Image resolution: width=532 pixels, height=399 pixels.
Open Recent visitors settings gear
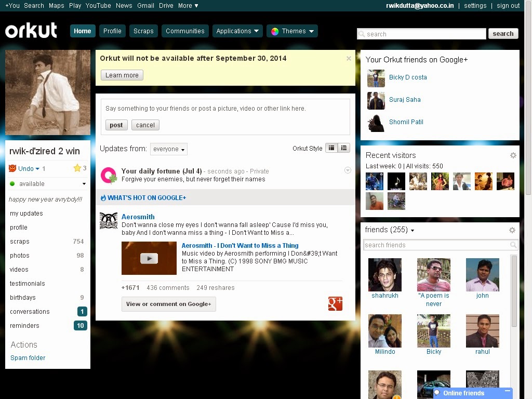click(x=513, y=155)
